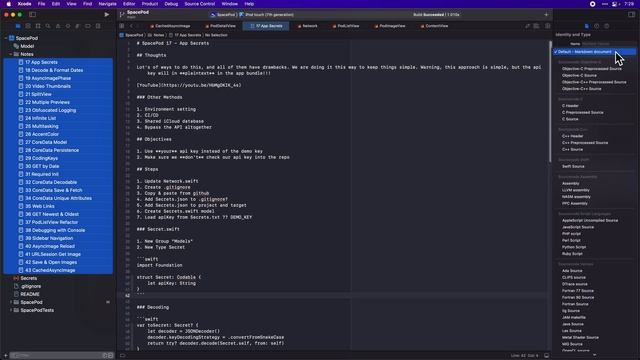Toggle source-control status filter in navigator

(x=110, y=356)
